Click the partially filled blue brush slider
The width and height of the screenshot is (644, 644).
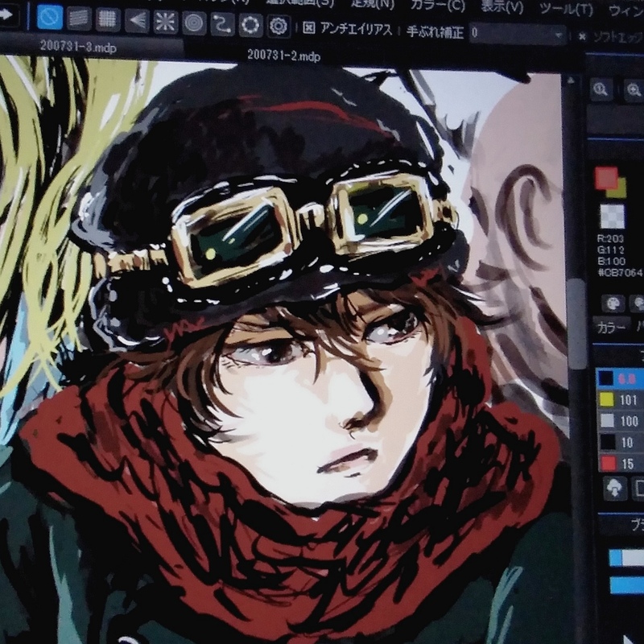(x=626, y=558)
